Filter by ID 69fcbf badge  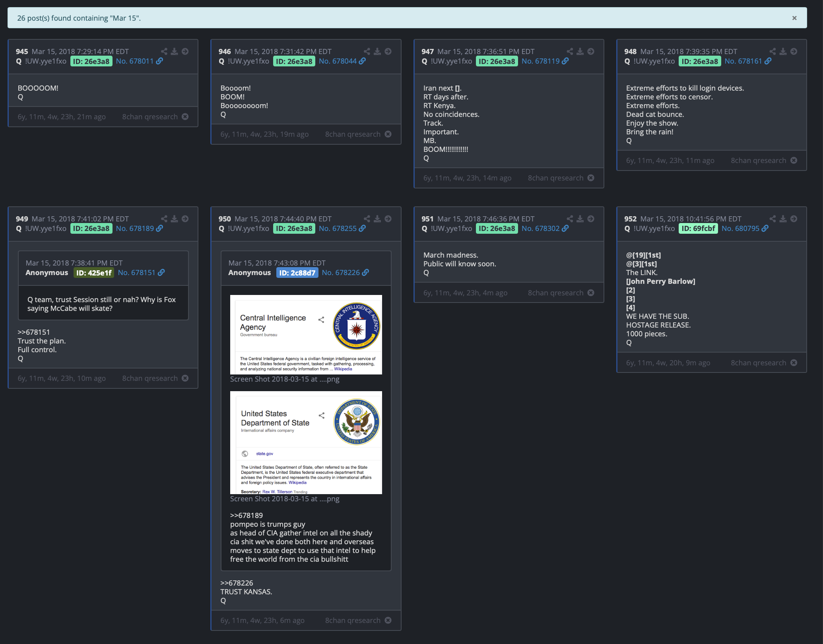click(x=698, y=229)
